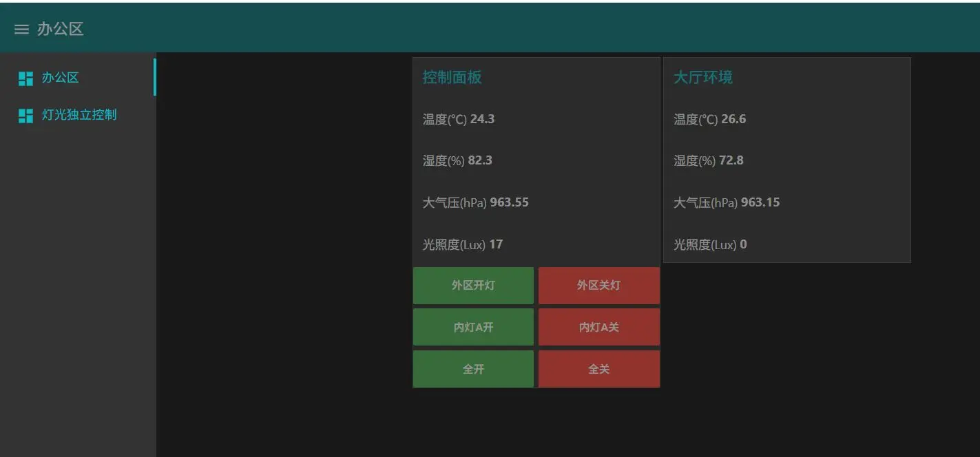Click the green 外区开灯 button

click(x=473, y=286)
